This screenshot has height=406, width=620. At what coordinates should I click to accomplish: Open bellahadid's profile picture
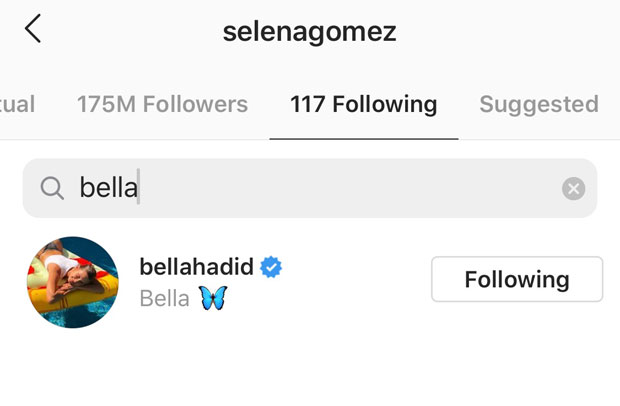click(72, 282)
